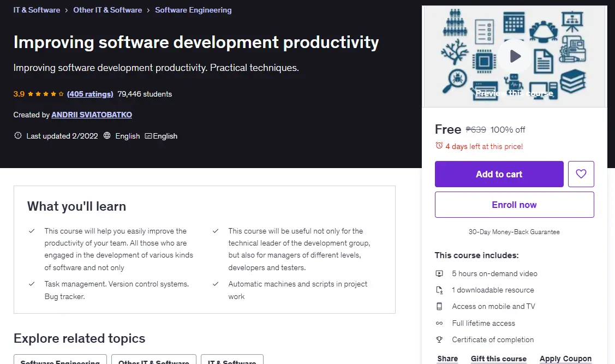Screen dimensions: 615x364
Task: Click the IT & Software topic chip
Action: pyautogui.click(x=232, y=360)
